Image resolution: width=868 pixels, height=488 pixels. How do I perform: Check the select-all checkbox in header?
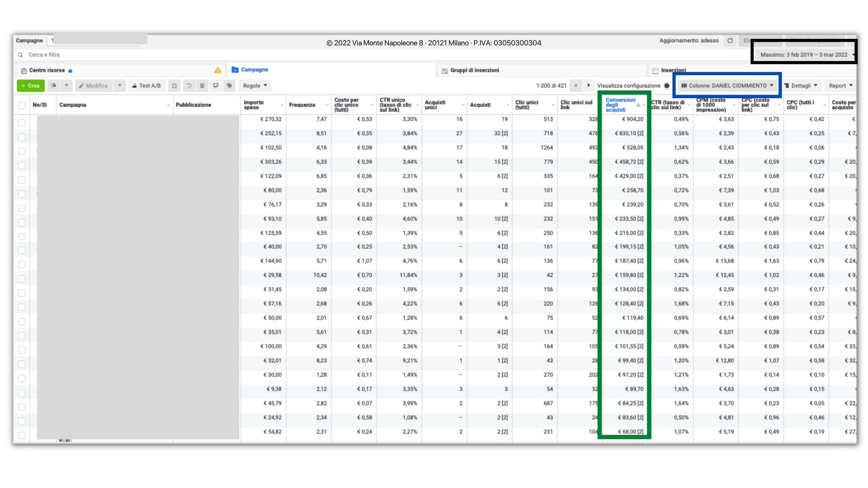pyautogui.click(x=22, y=105)
